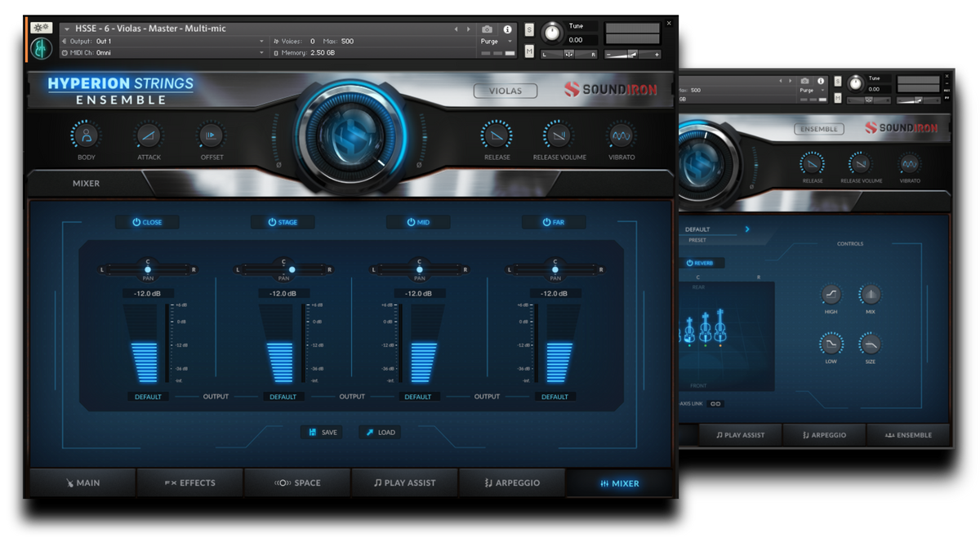Click the Attack knob icon
This screenshot has width=980, height=551.
[149, 136]
